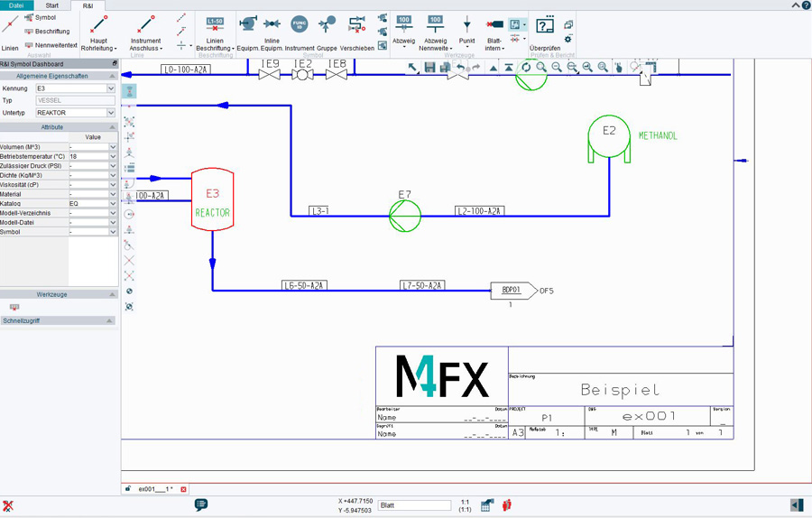The image size is (812, 518).
Task: Click the Abzweig tool
Action: pyautogui.click(x=404, y=31)
